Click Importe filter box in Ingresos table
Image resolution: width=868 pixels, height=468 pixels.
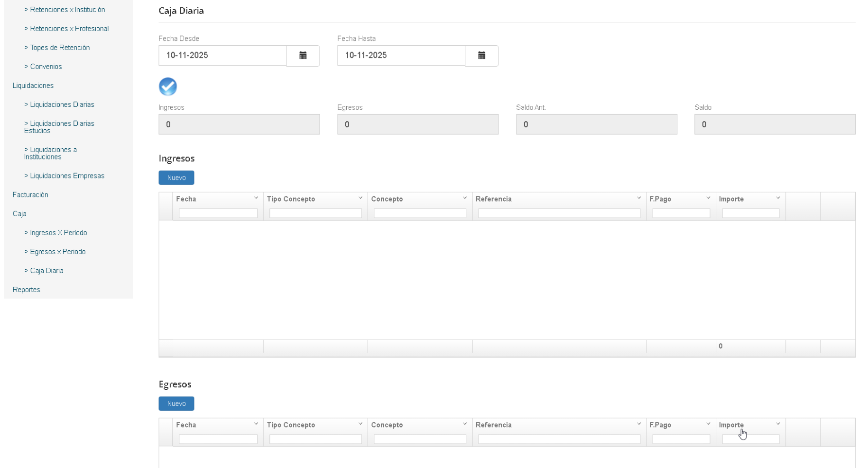[x=750, y=213]
